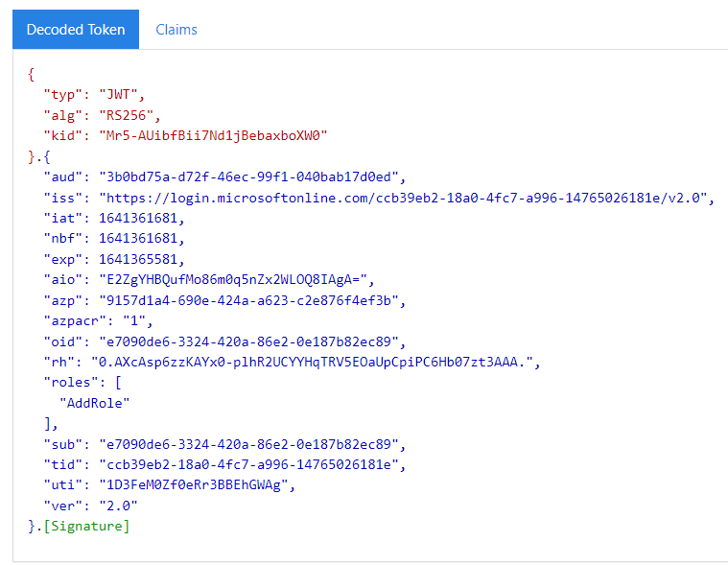Click the "roles" key
728x565 pixels.
coord(71,382)
